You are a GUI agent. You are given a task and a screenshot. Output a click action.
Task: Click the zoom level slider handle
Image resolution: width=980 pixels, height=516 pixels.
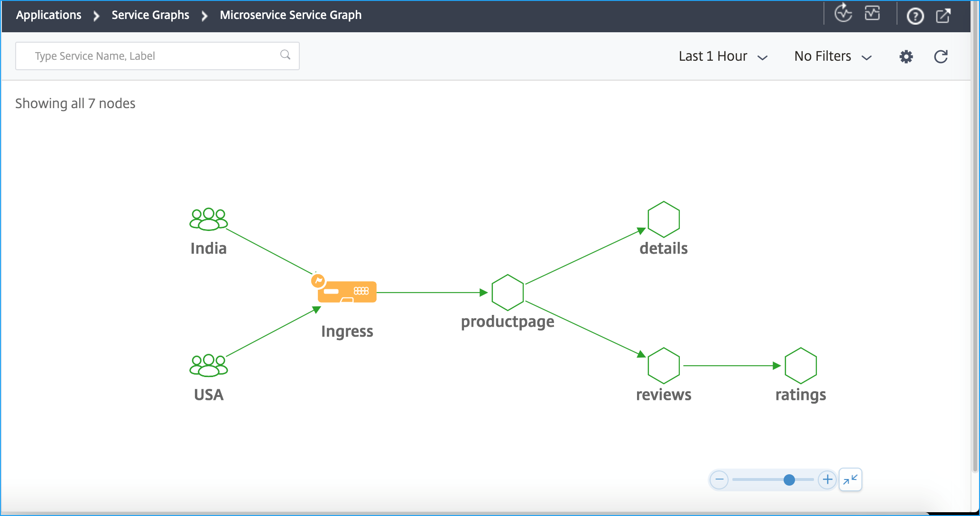(x=789, y=480)
